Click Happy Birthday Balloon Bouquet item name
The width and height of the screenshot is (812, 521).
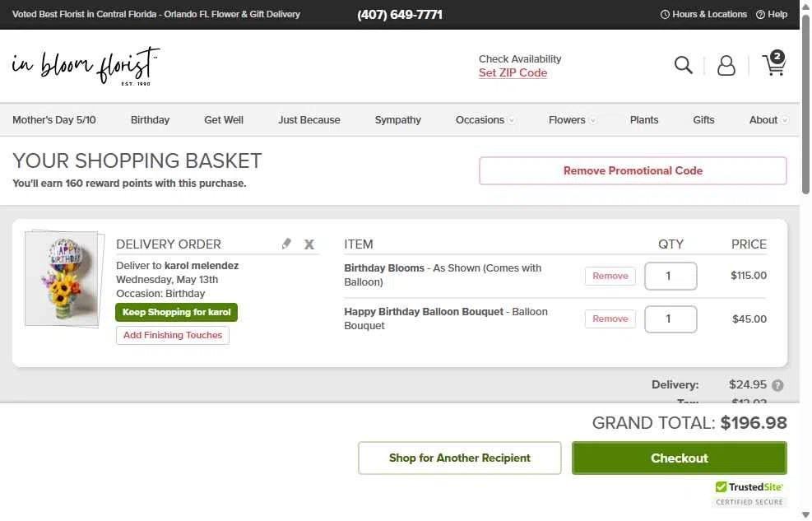coord(424,312)
